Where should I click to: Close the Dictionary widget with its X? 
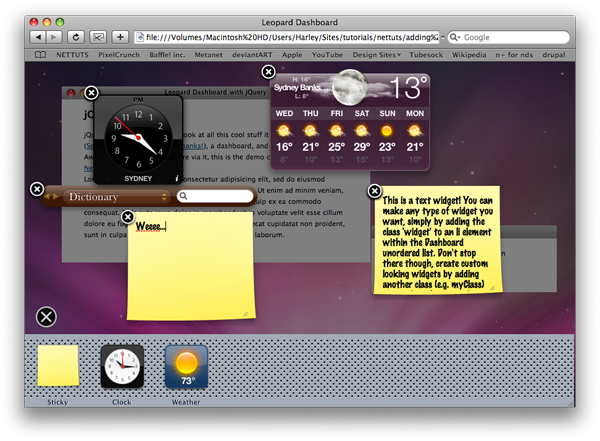pyautogui.click(x=37, y=189)
